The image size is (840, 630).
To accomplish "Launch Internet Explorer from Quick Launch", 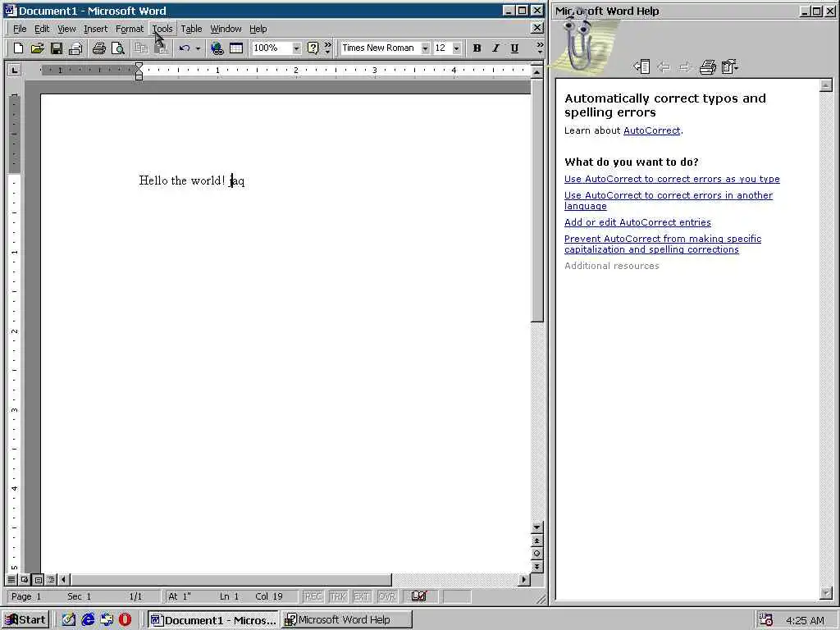I will click(x=88, y=620).
